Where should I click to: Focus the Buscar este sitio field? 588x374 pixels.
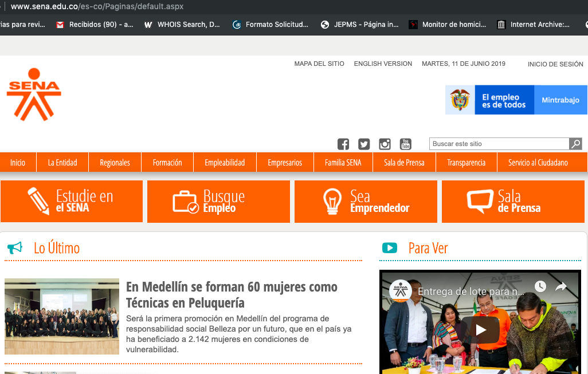(499, 144)
